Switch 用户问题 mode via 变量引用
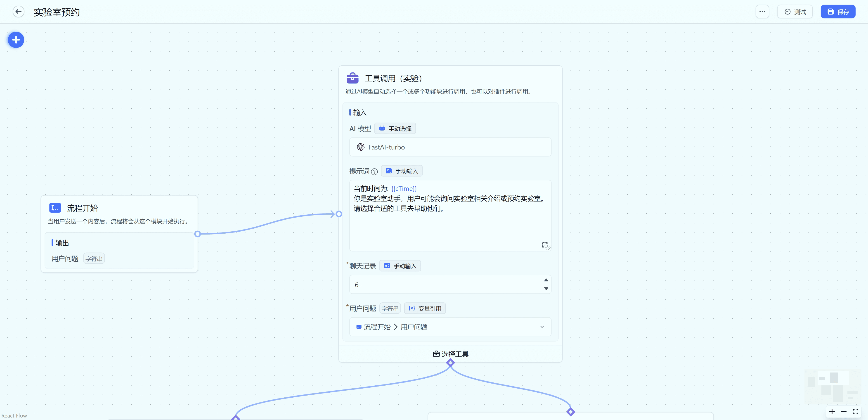 425,308
